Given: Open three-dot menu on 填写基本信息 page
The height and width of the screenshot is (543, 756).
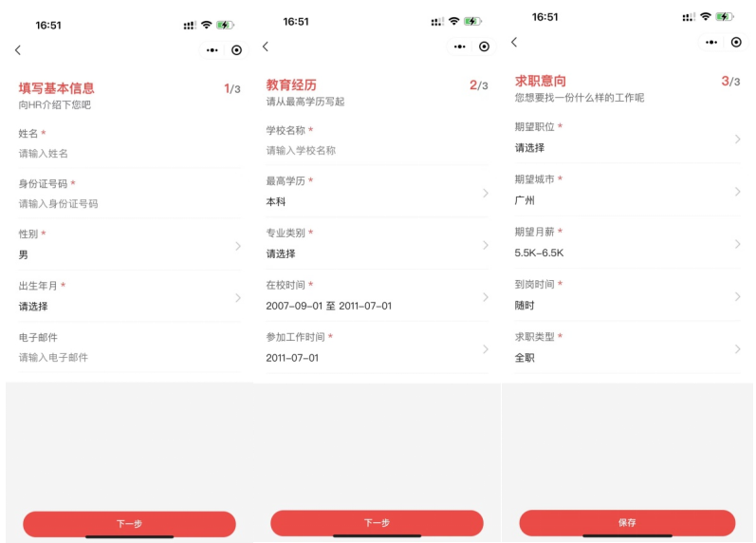Looking at the screenshot, I should tap(212, 50).
